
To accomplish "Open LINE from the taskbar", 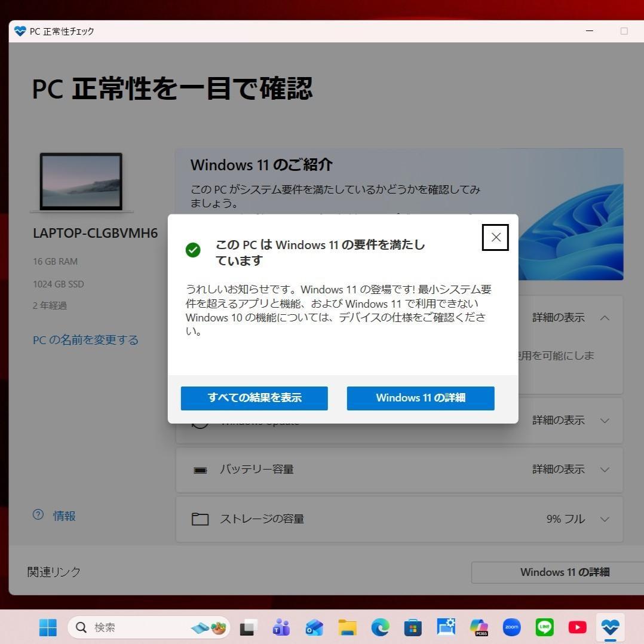I will 544,627.
